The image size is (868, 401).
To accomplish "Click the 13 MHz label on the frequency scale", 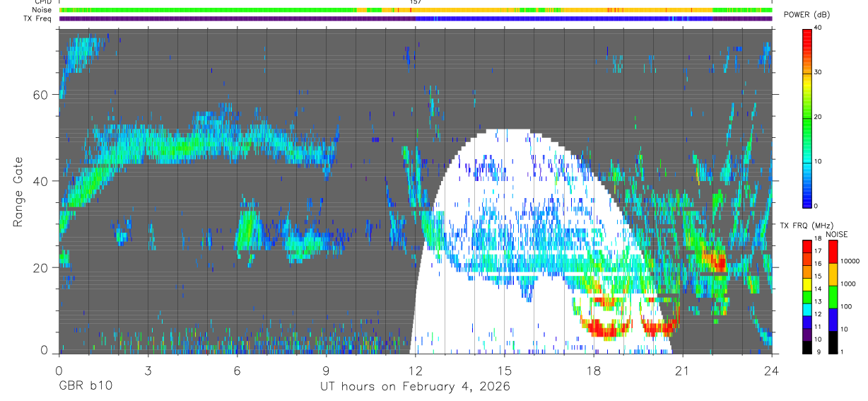I will pyautogui.click(x=816, y=301).
